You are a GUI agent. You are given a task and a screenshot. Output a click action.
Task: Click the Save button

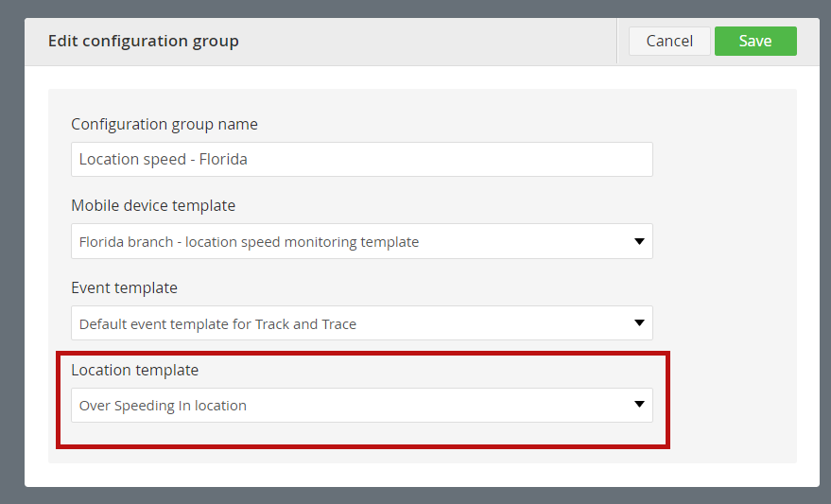pyautogui.click(x=755, y=41)
